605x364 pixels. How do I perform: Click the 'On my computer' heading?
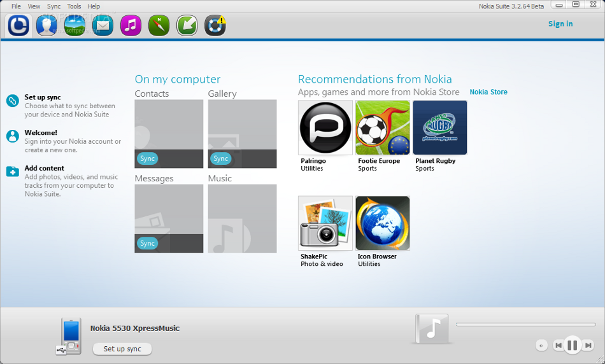click(x=178, y=79)
